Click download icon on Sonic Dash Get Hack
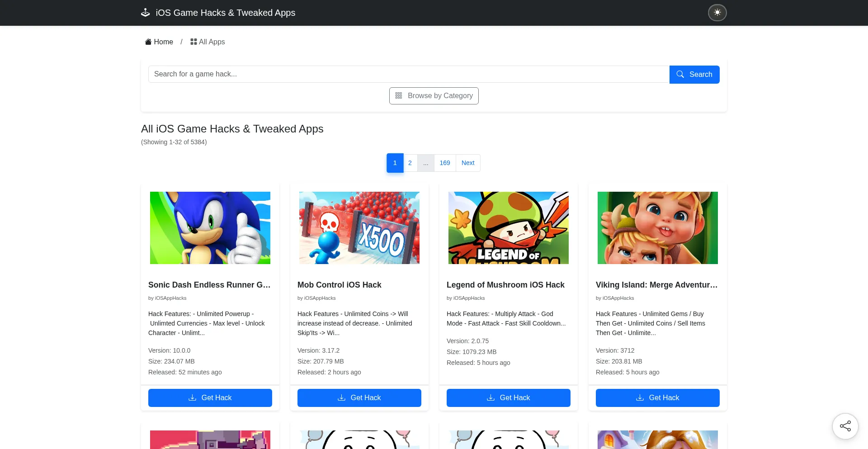This screenshot has width=868, height=449. [192, 397]
